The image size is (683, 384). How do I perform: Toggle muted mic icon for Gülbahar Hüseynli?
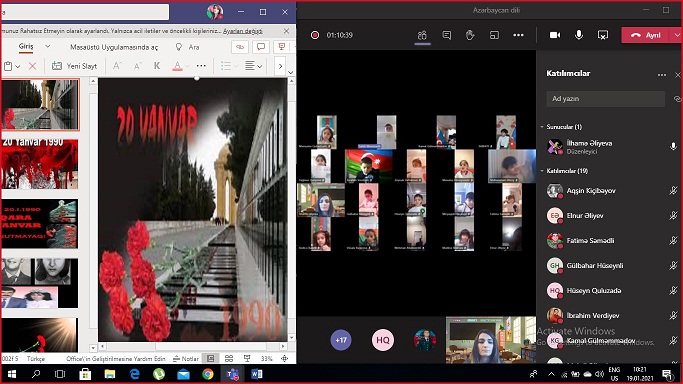[x=673, y=265]
